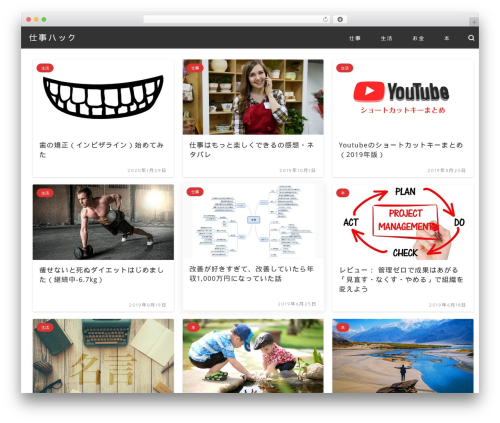Open the typewriter 名言 thumbnail
The image size is (500, 423).
pyautogui.click(x=103, y=356)
